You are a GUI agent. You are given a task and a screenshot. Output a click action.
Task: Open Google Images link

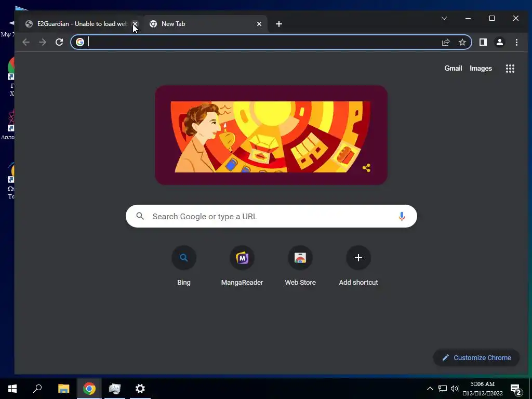click(481, 68)
